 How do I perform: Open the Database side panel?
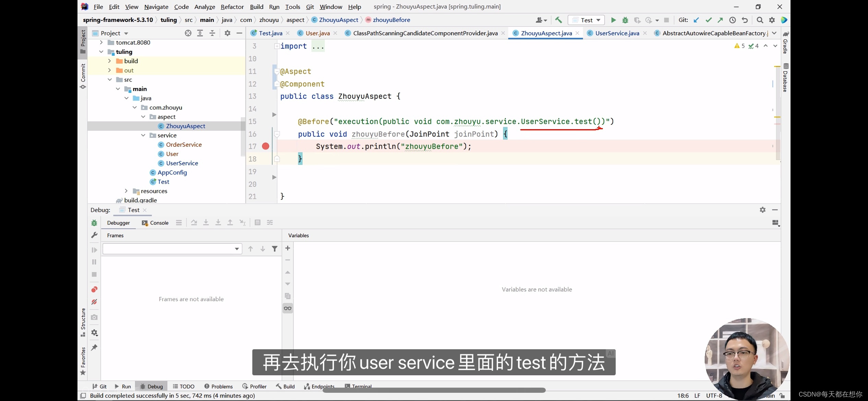coord(785,78)
